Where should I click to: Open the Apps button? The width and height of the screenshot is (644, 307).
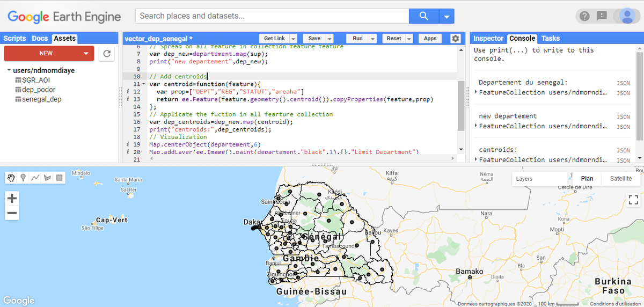click(430, 39)
